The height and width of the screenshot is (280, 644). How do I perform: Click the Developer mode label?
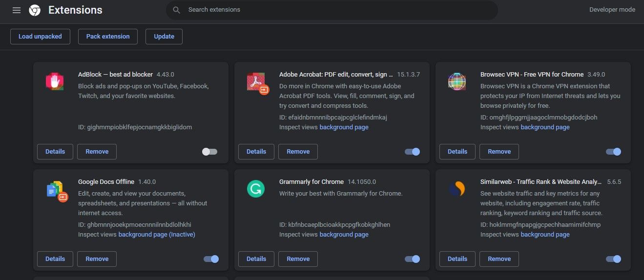(x=612, y=10)
